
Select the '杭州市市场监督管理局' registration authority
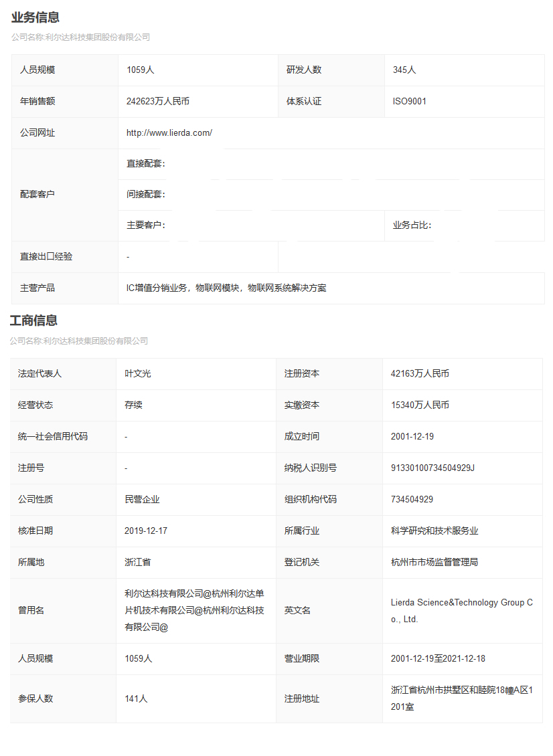tap(434, 562)
